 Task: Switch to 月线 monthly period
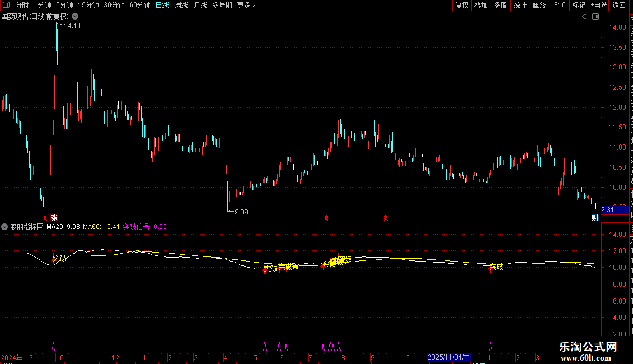coord(200,5)
